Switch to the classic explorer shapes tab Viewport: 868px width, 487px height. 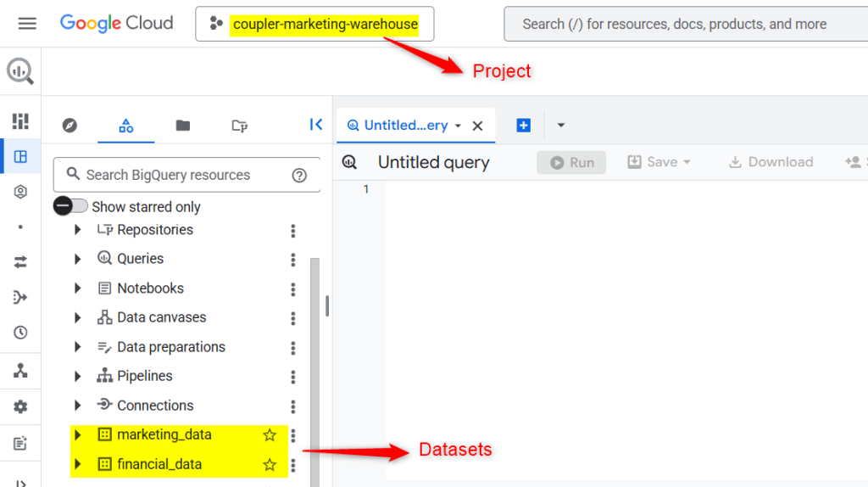point(126,126)
